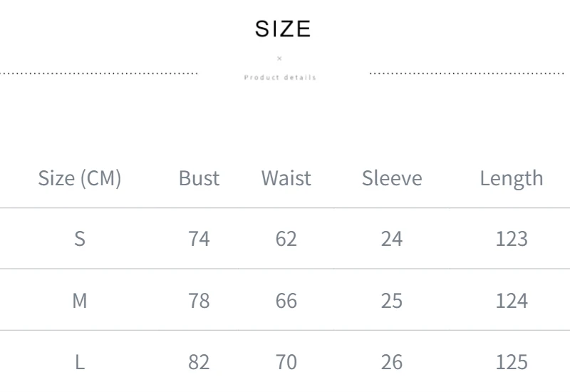Select waist value 70 for size L
Screen dimensions: 570x392
[286, 362]
